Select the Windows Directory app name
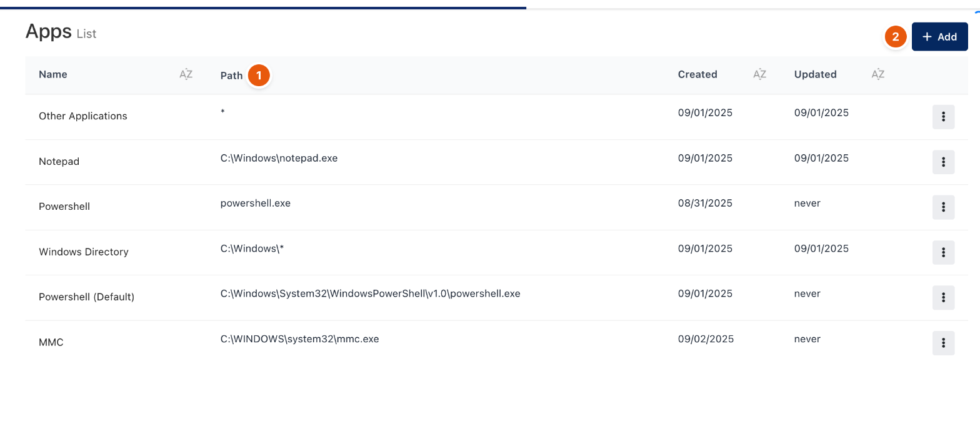 [84, 252]
